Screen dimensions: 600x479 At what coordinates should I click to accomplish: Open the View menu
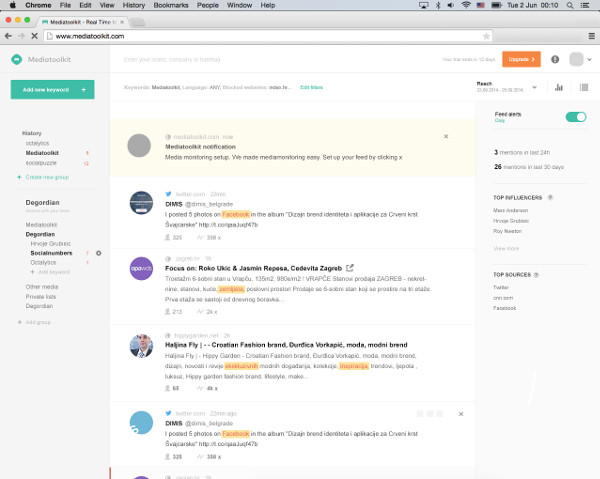(x=107, y=5)
